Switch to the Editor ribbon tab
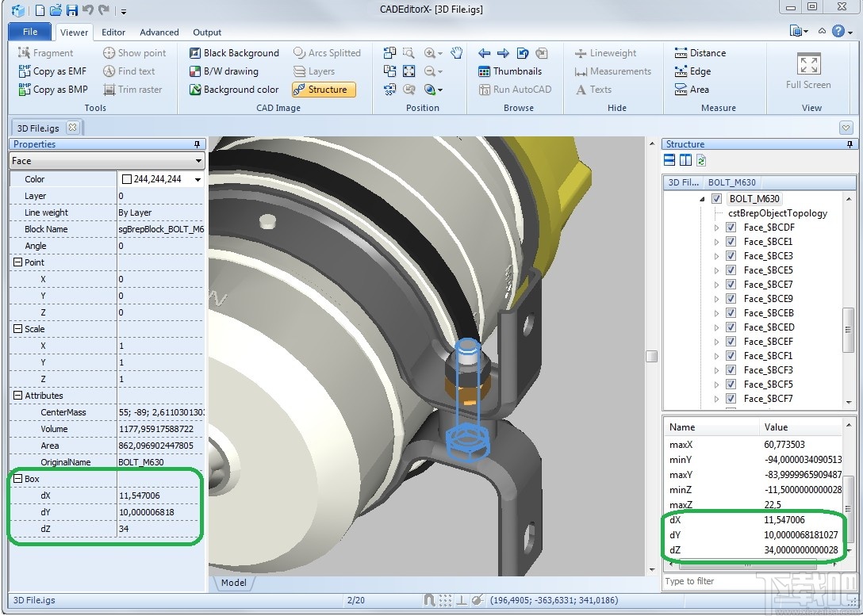Screen dimensions: 863x616 (113, 33)
